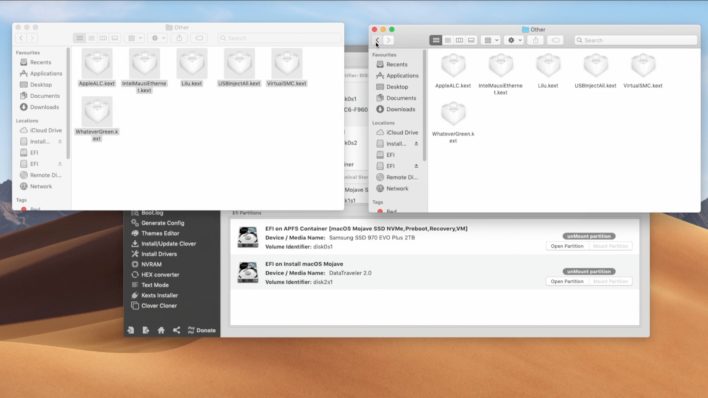This screenshot has height=398, width=708.
Task: Click Share icon in Clover Configurator bottom bar
Action: (x=176, y=331)
